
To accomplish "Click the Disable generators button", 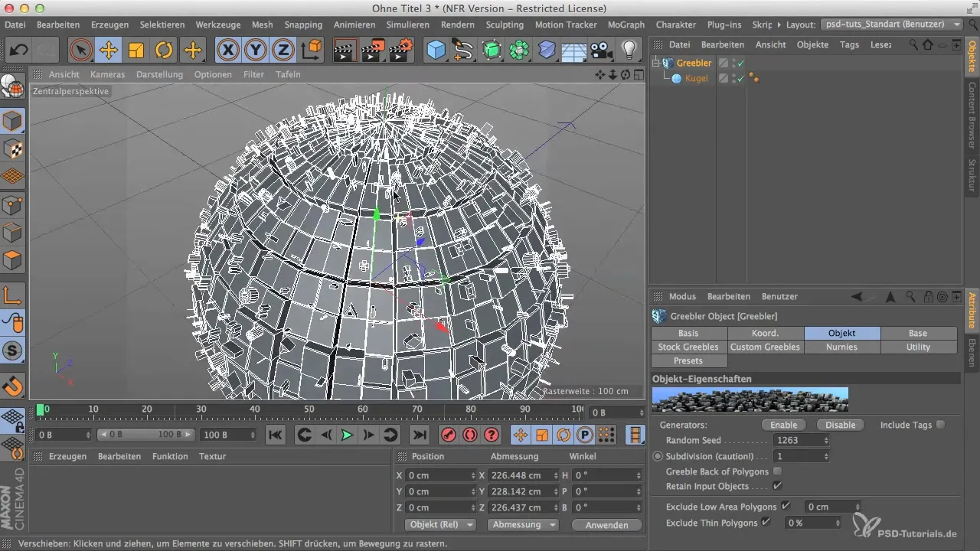I will click(840, 425).
